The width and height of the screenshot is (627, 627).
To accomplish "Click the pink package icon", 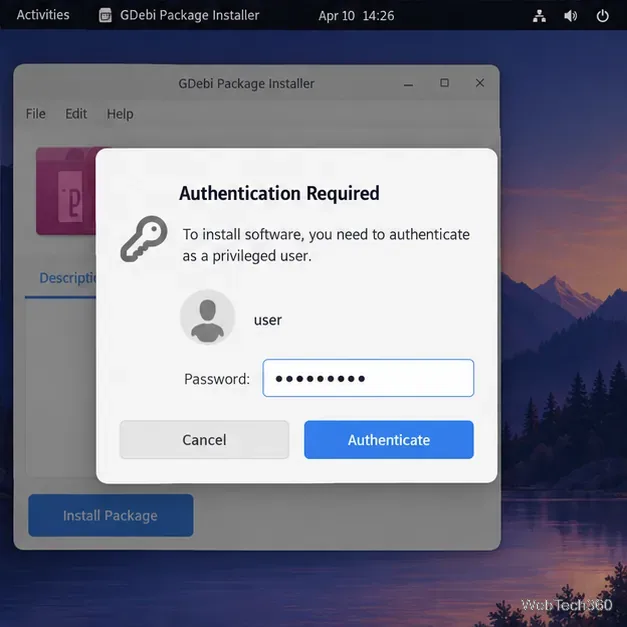I will pos(66,191).
